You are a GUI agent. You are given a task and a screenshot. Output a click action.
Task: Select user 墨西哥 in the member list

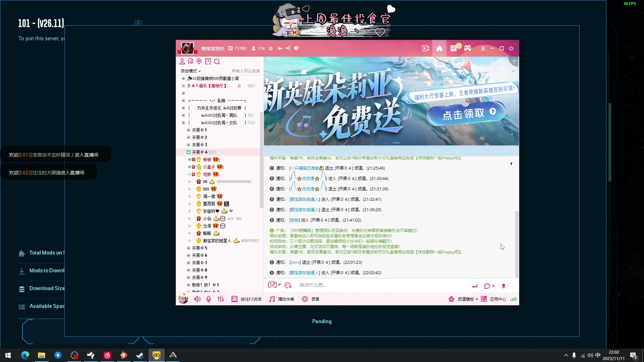coord(209,204)
